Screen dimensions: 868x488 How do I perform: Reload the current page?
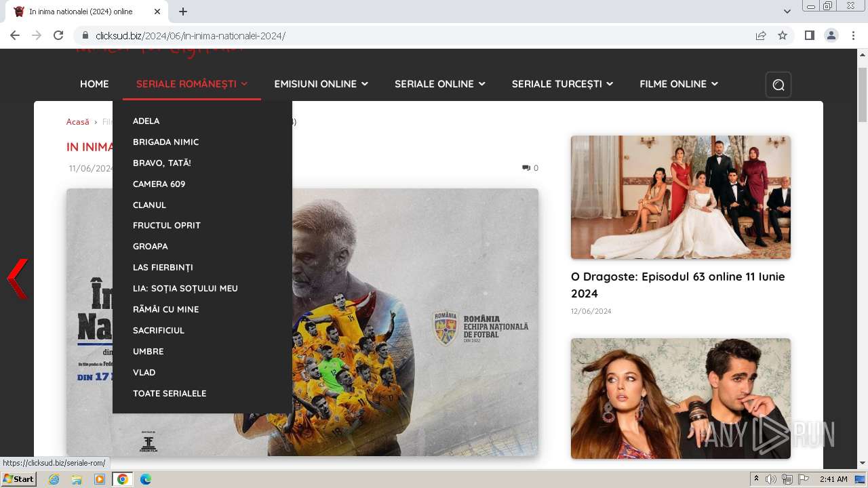(58, 36)
